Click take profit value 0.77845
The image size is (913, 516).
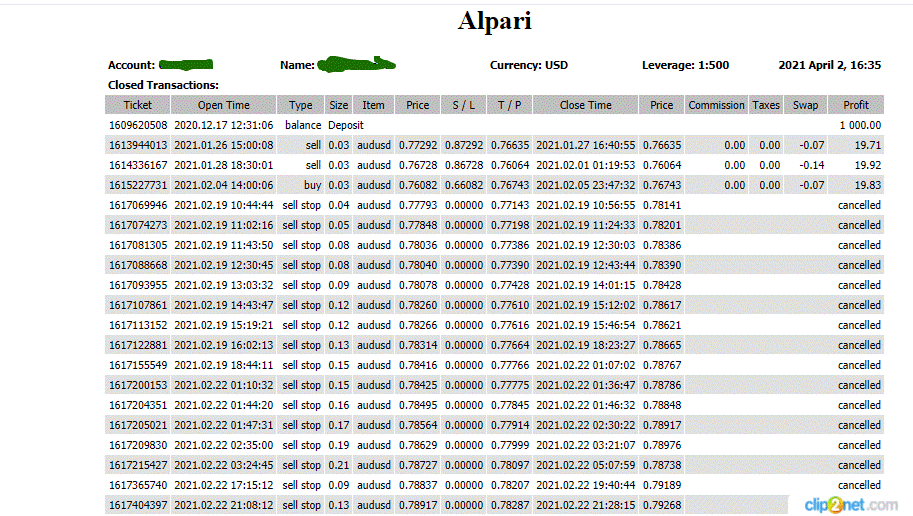(x=509, y=405)
